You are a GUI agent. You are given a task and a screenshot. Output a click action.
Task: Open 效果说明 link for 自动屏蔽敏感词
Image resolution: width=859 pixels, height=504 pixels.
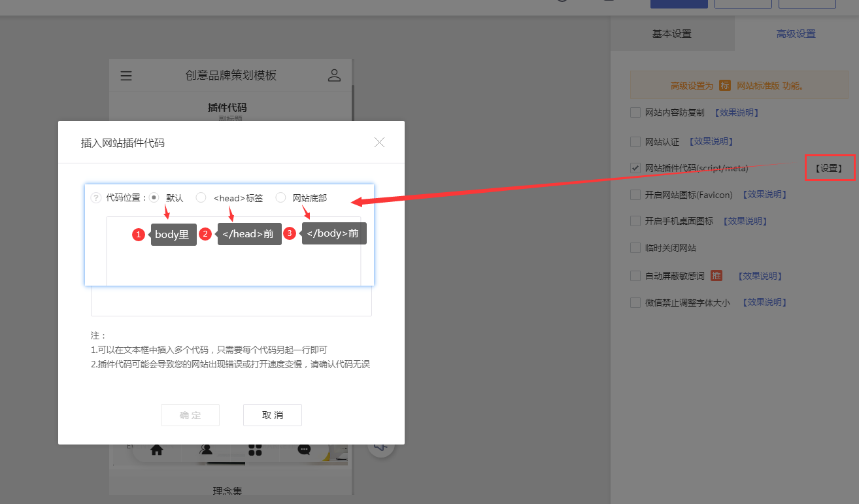pos(760,276)
